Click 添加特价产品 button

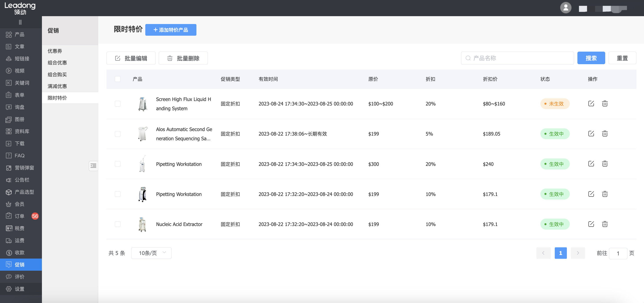[170, 30]
